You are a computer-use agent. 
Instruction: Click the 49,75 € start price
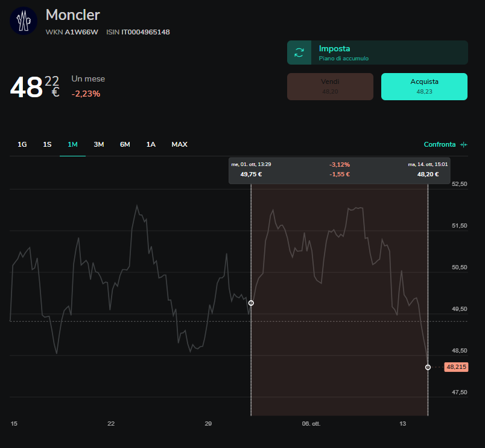point(251,174)
